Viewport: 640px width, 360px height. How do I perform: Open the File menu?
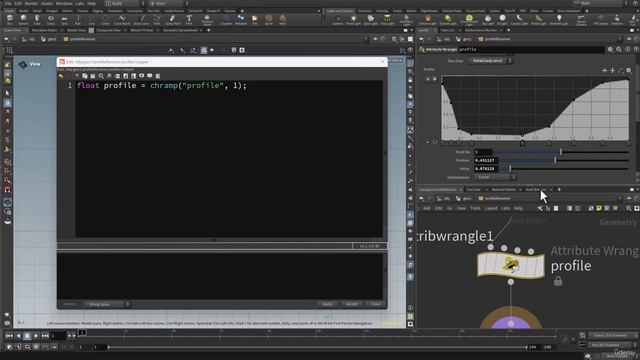pos(8,3)
